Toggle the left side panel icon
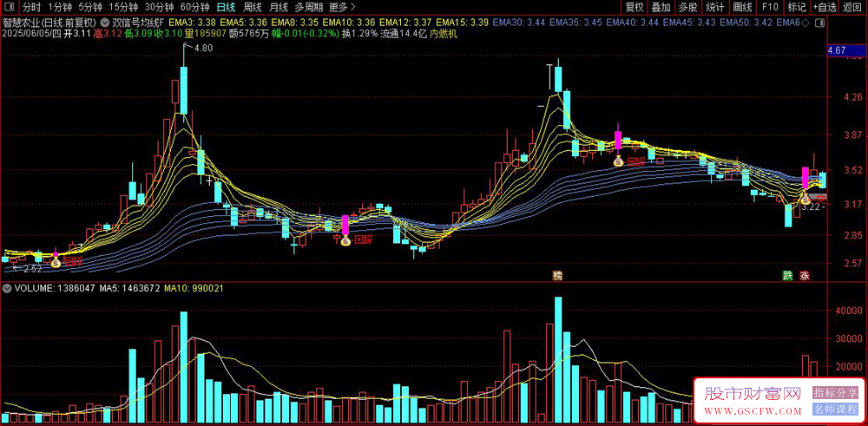This screenshot has height=426, width=868. [10, 7]
